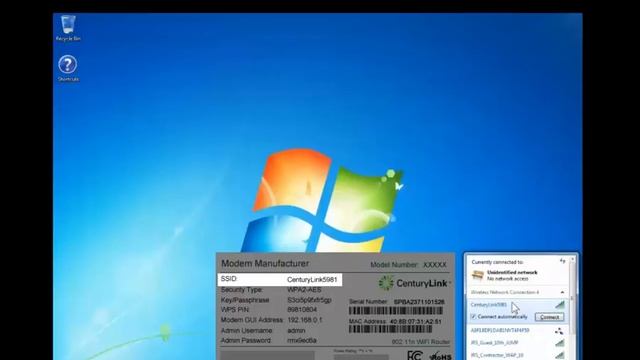640x360 pixels.
Task: Click the Unidentified network label
Action: tap(512, 272)
